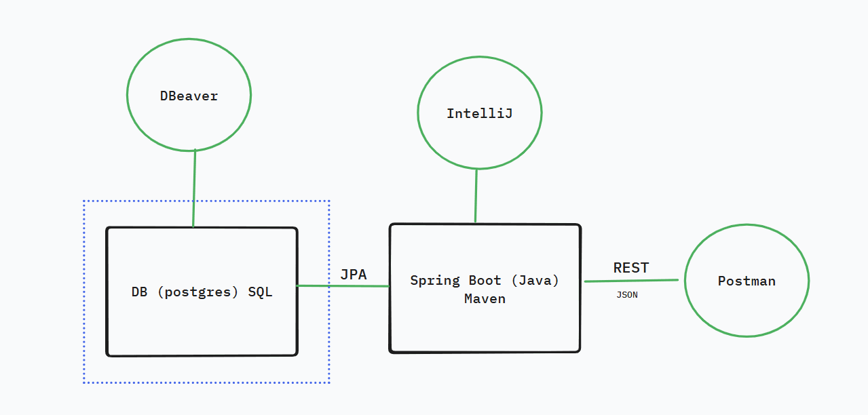868x415 pixels.
Task: Click the Spring Boot (Java) Maven box
Action: pyautogui.click(x=485, y=288)
